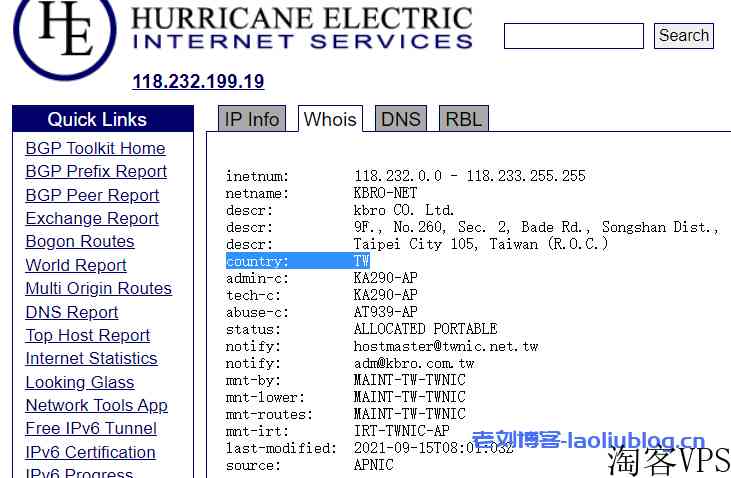The image size is (731, 478).
Task: Click the inetnum range 118.232.0.0 - 118.233.255.255
Action: (469, 176)
